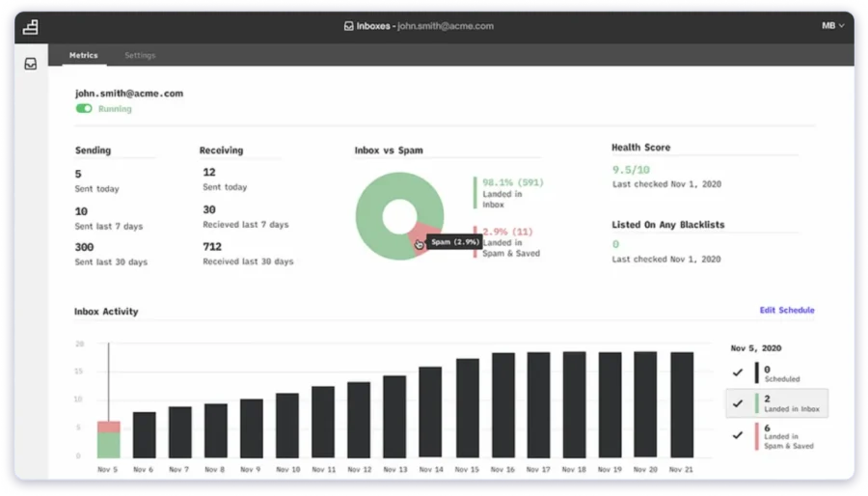The height and width of the screenshot is (496, 868).
Task: Open the Settings tab
Action: tap(140, 55)
